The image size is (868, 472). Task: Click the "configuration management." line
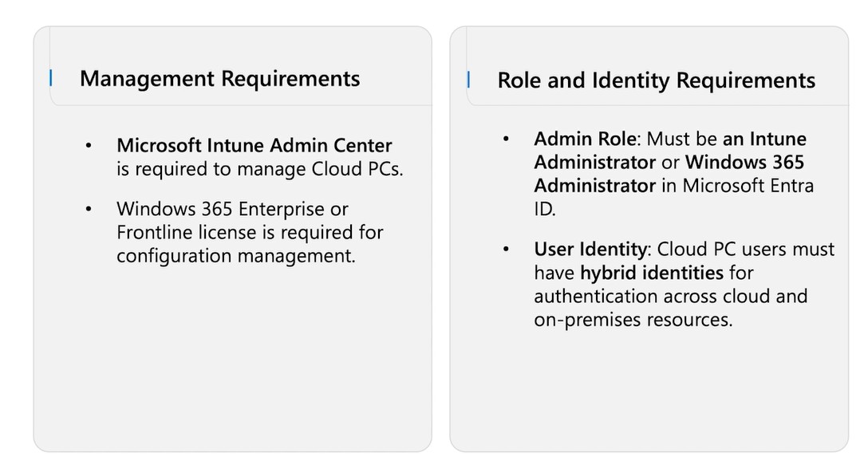pos(235,255)
